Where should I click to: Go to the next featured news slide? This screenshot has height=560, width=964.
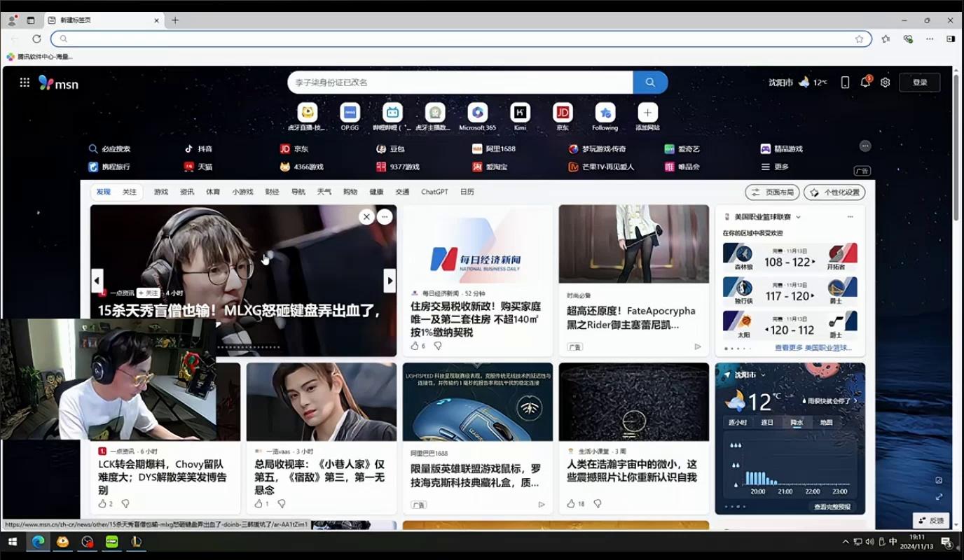pos(390,281)
